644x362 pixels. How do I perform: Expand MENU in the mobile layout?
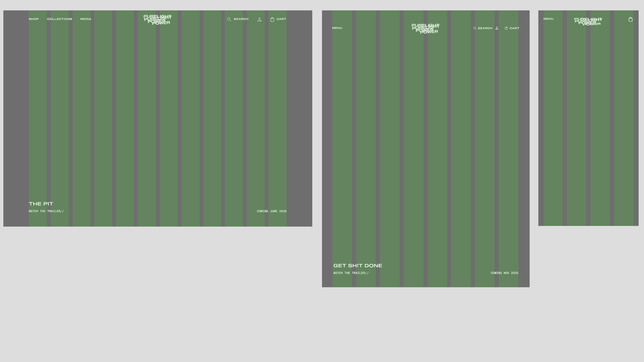coord(548,19)
